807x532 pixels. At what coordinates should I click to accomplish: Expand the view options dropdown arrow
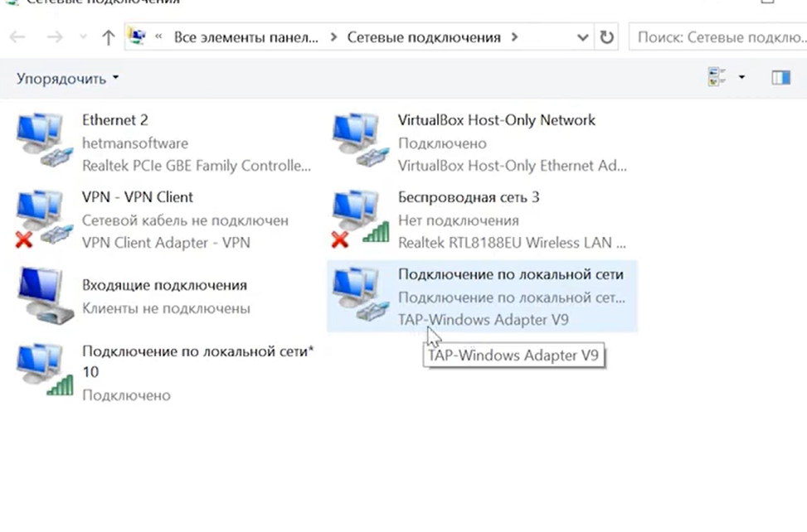(741, 77)
